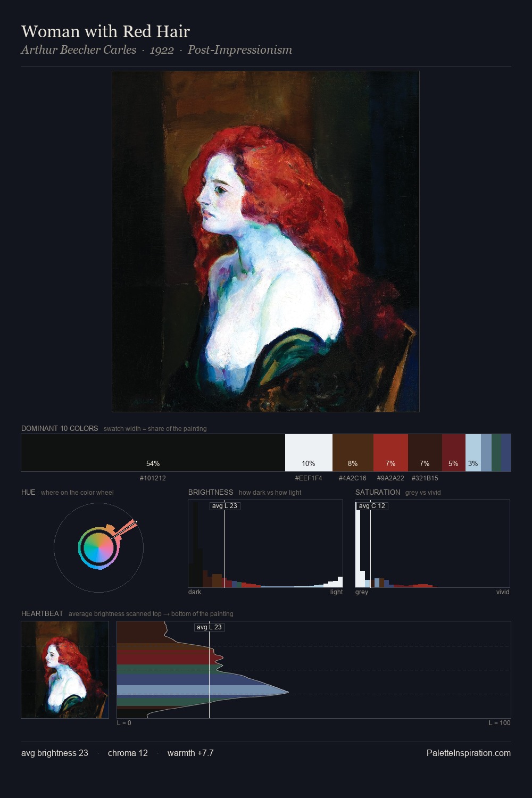Click the title "Woman with Red Hair"
Screen dimensions: 532x798
click(105, 31)
